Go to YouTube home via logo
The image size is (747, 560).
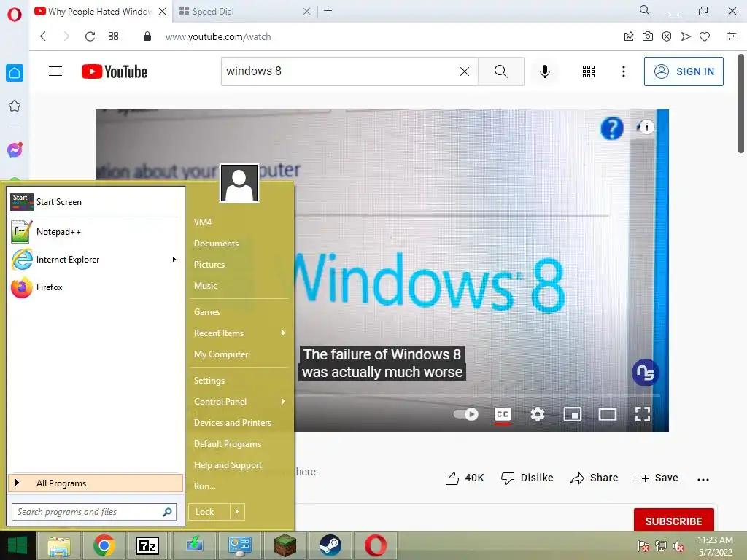click(115, 71)
